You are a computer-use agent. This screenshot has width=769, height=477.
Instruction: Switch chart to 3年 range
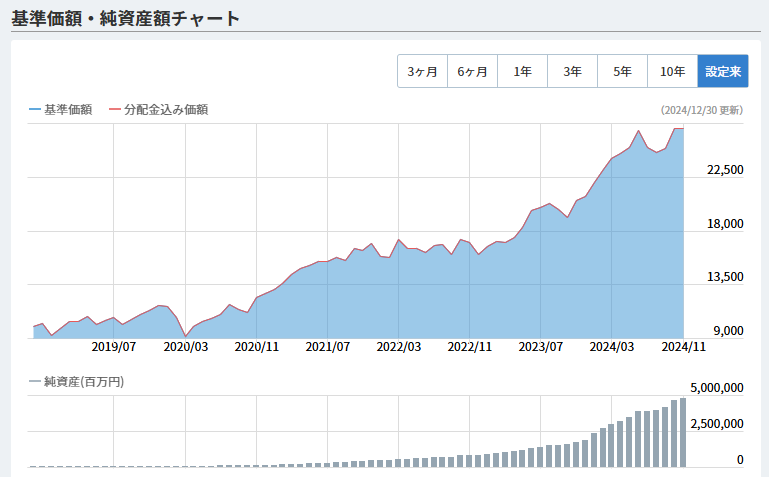(572, 72)
